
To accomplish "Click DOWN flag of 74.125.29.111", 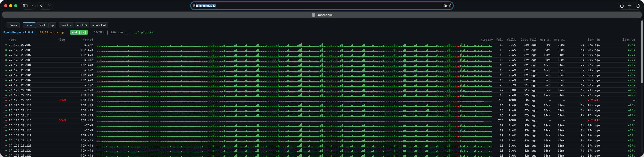I will click(62, 100).
